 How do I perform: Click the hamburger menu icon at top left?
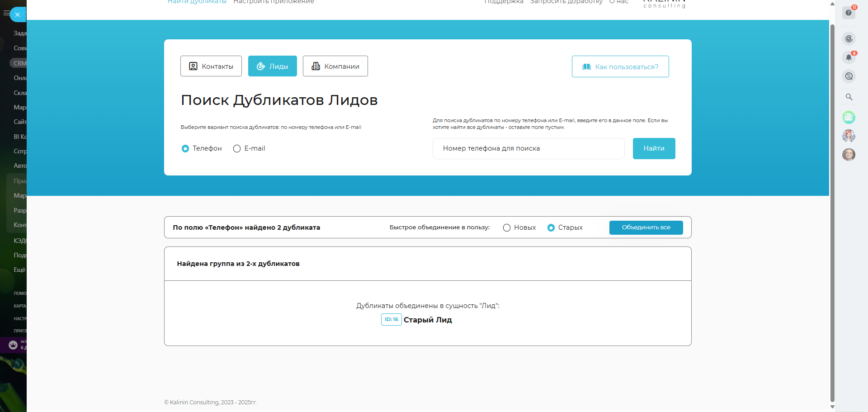point(6,13)
